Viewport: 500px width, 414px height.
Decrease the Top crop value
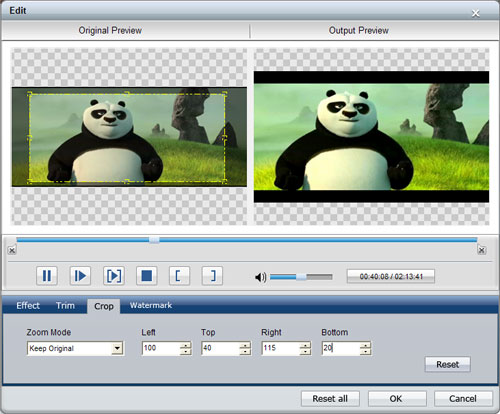pyautogui.click(x=245, y=351)
